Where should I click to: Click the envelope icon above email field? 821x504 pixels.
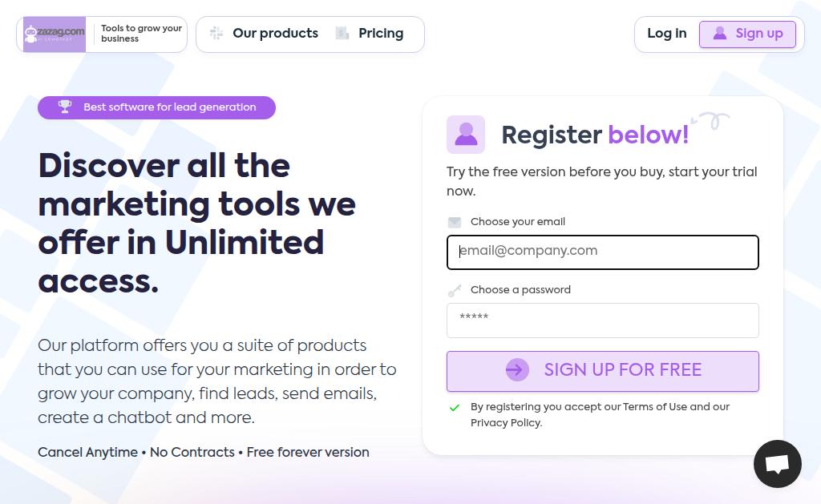(x=455, y=222)
